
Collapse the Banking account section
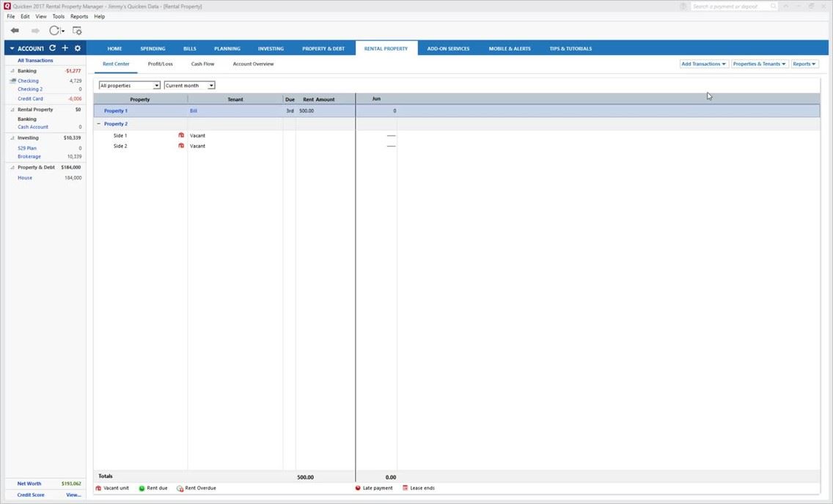[12, 71]
